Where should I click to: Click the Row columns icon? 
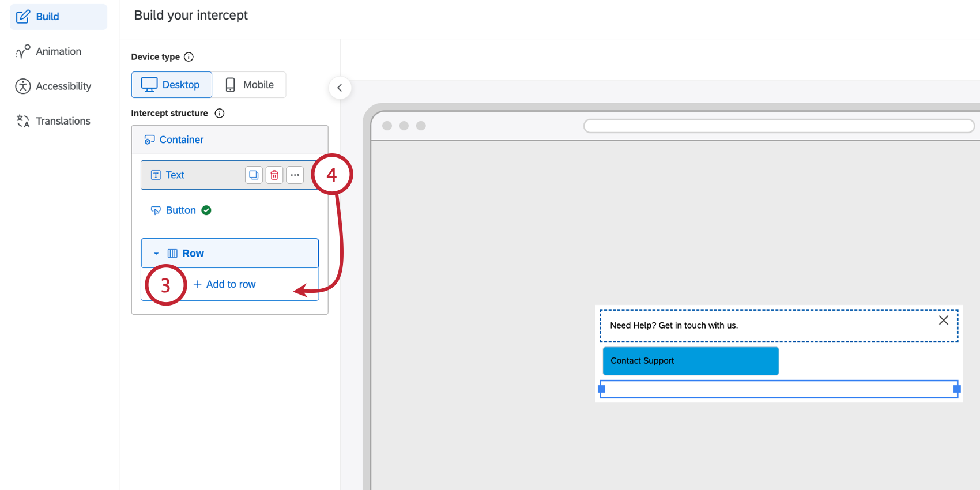(172, 254)
